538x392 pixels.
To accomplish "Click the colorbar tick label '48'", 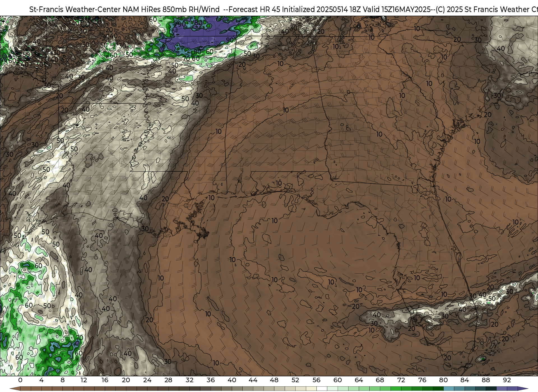I will [x=274, y=380].
